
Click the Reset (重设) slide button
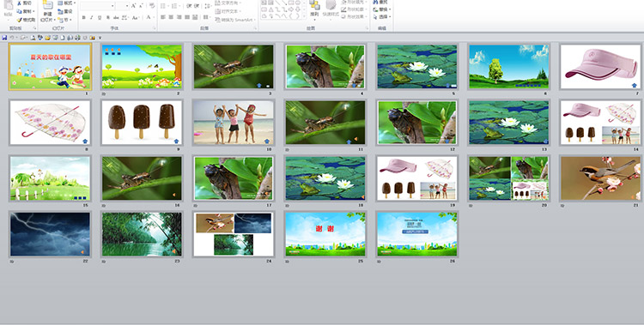coord(65,11)
